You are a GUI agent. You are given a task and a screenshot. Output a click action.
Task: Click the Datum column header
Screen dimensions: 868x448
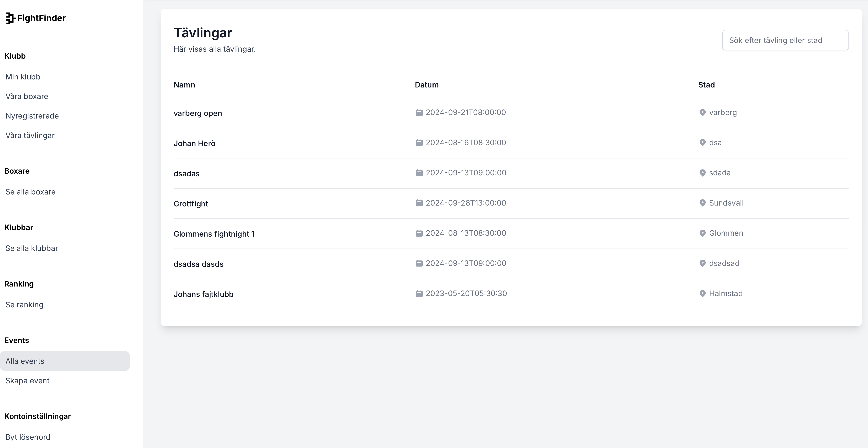[427, 85]
